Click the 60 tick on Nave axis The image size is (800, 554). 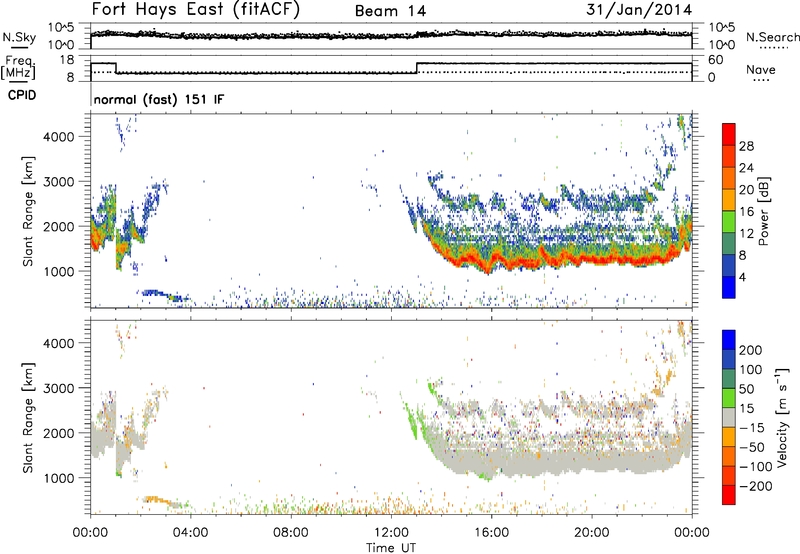click(715, 60)
